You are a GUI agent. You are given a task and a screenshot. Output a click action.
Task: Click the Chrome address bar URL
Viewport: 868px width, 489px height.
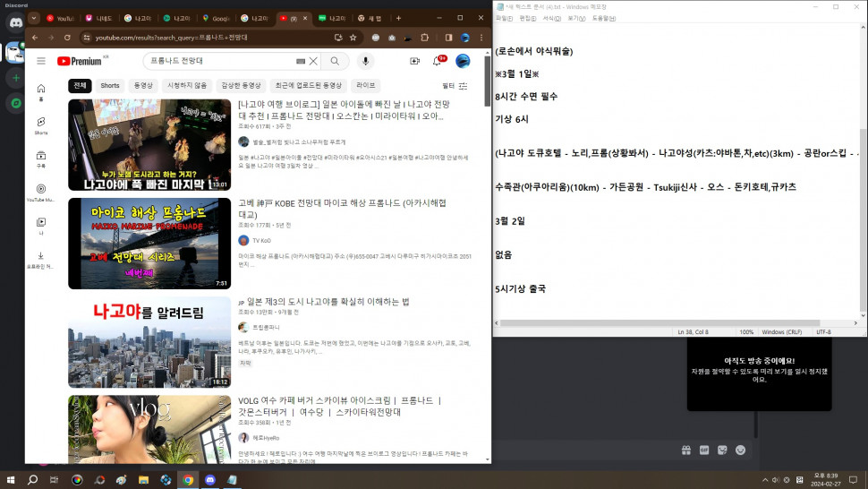(171, 38)
